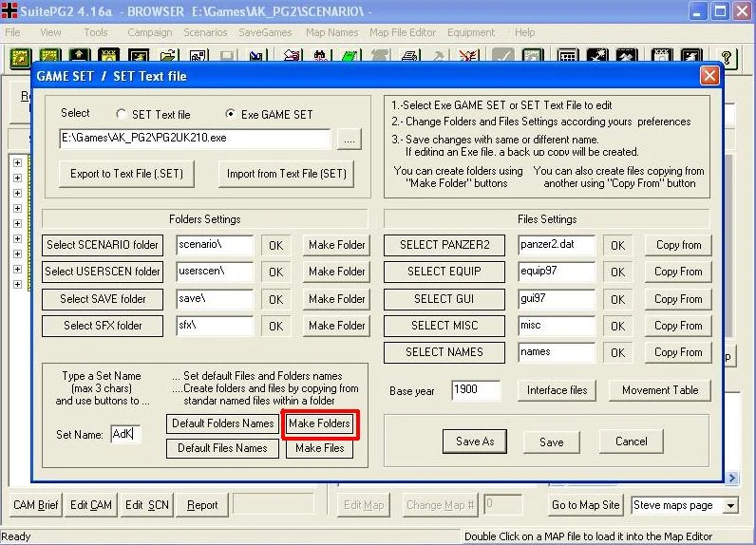Open the Map File Editor menu

[x=403, y=32]
